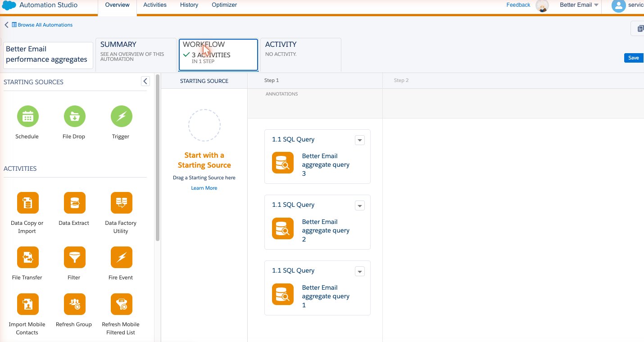Click the Step 1 annotations area
Viewport: 644px width, 342px height.
coord(315,104)
